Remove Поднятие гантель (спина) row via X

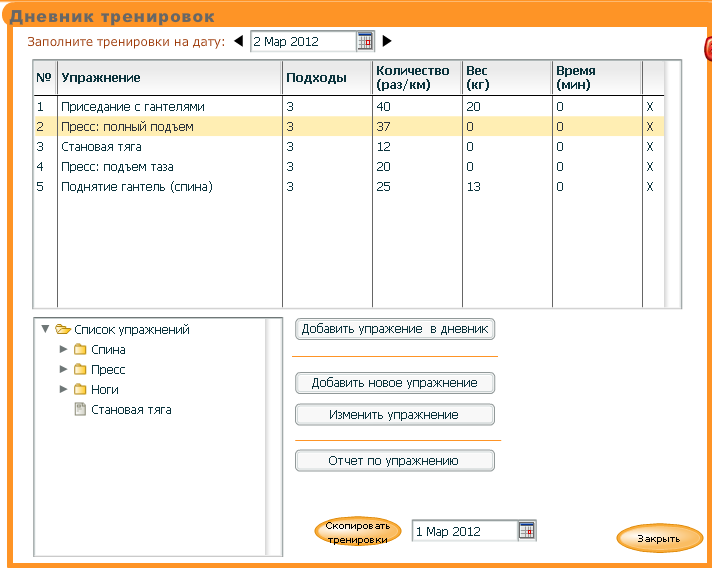pyautogui.click(x=650, y=187)
